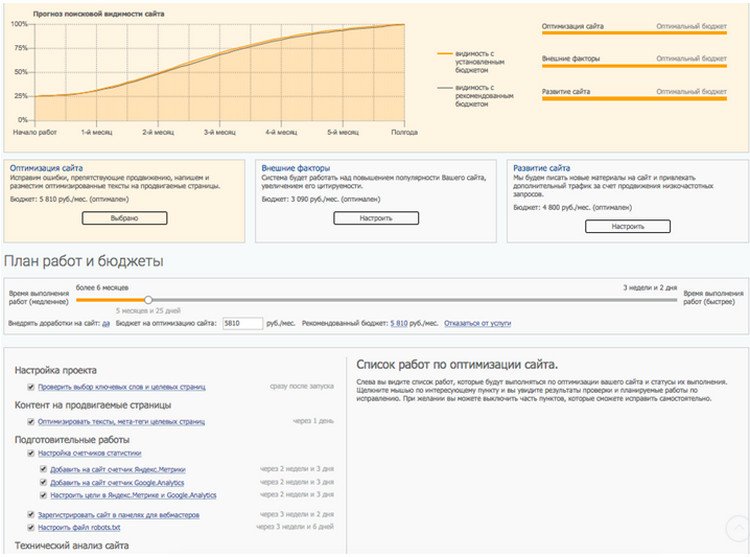Viewport: 750px width, 557px height.
Task: Click the более 6 месяцев slider label
Action: pos(102,288)
